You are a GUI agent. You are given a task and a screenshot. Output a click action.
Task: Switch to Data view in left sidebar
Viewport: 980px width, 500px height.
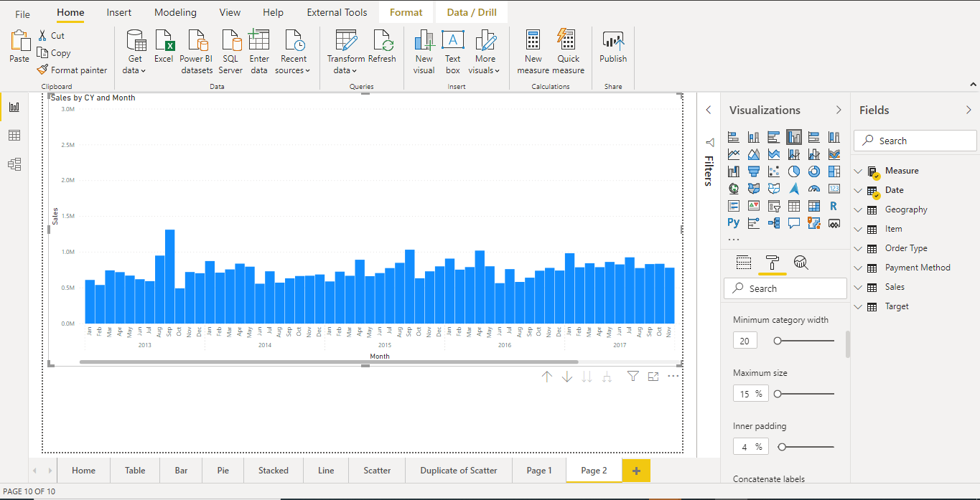pyautogui.click(x=14, y=136)
